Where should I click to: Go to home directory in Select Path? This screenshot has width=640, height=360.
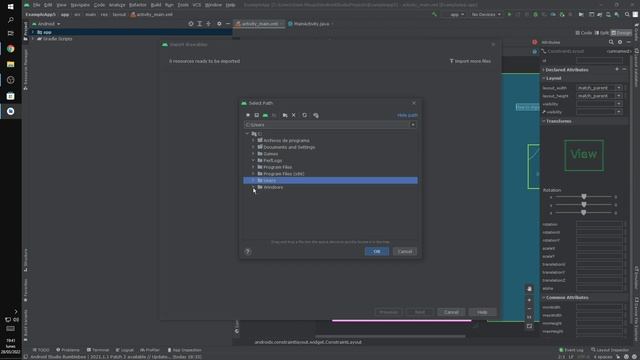pyautogui.click(x=248, y=115)
